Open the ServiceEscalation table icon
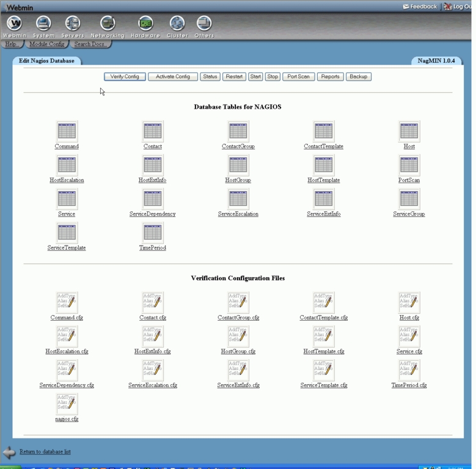The height and width of the screenshot is (469, 476). (x=238, y=198)
